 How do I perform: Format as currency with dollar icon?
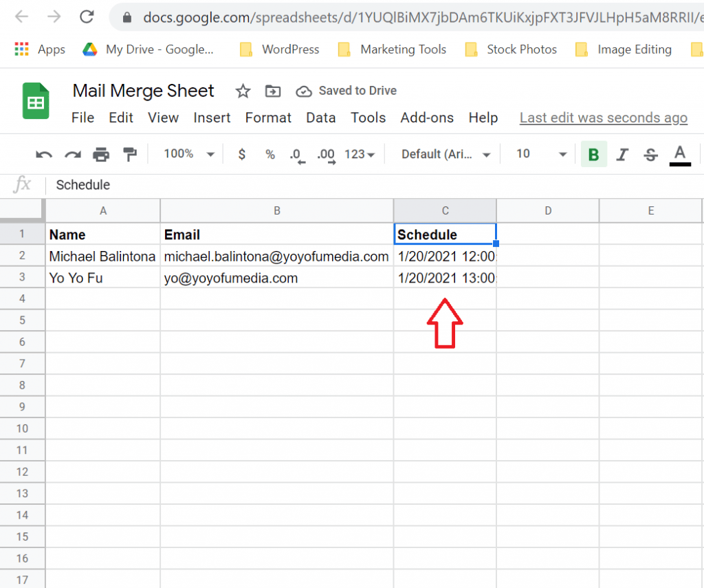(x=241, y=155)
